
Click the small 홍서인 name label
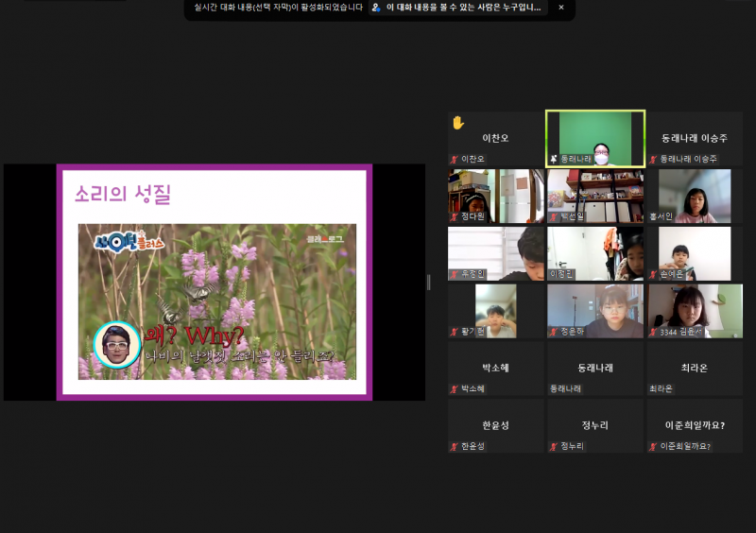661,216
